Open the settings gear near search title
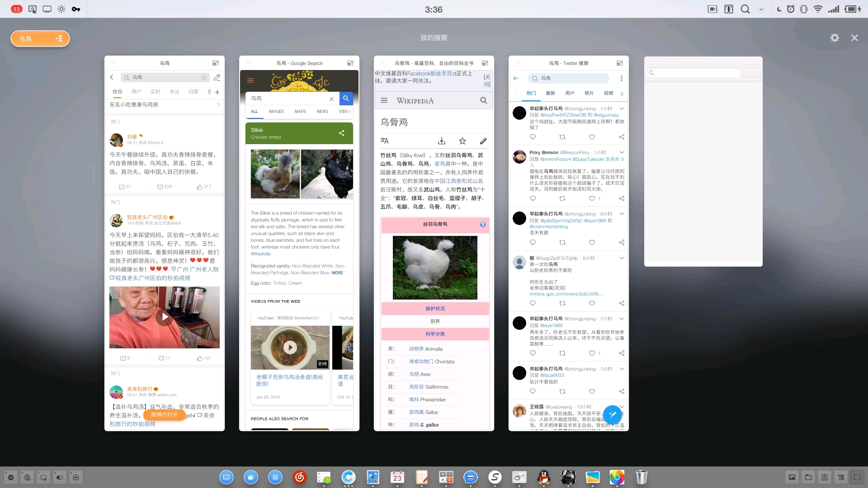This screenshot has width=868, height=488. pos(835,38)
